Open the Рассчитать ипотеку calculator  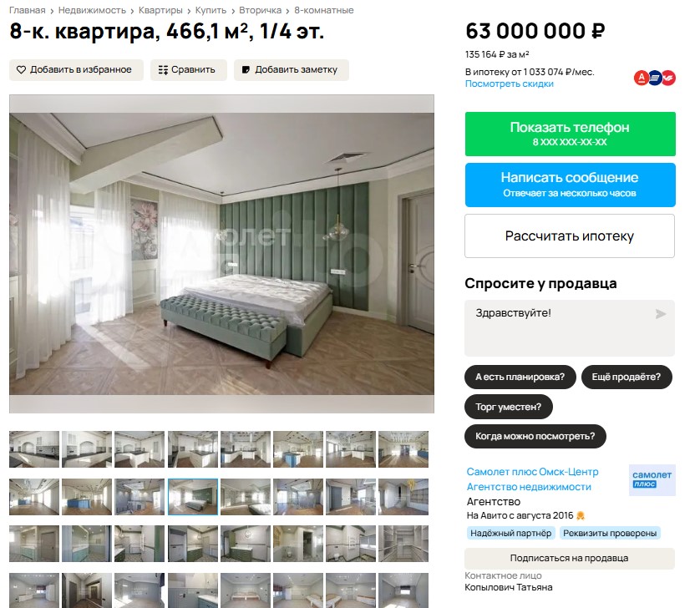coord(570,236)
